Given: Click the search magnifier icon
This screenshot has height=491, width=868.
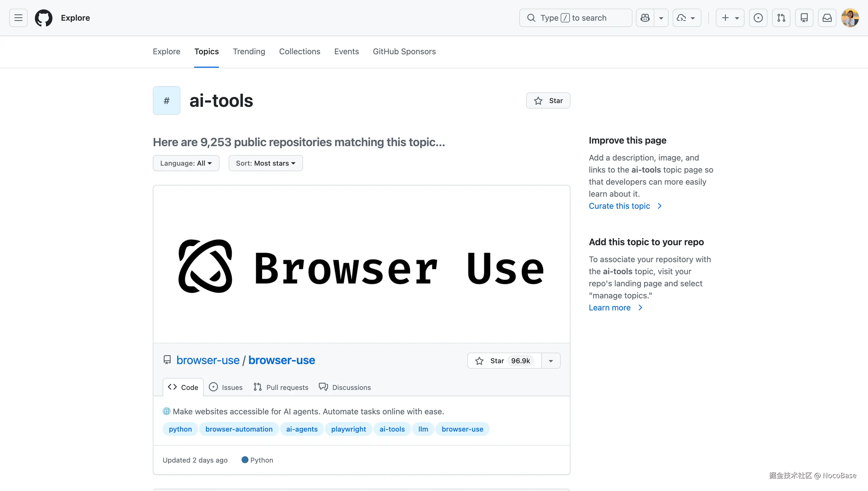Looking at the screenshot, I should [x=531, y=18].
